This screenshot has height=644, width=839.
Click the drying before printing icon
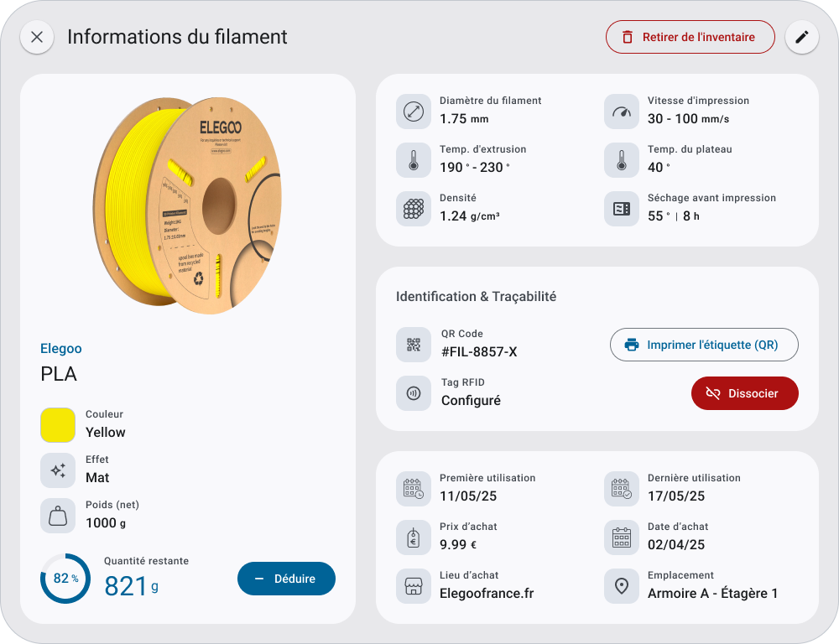pyautogui.click(x=621, y=208)
